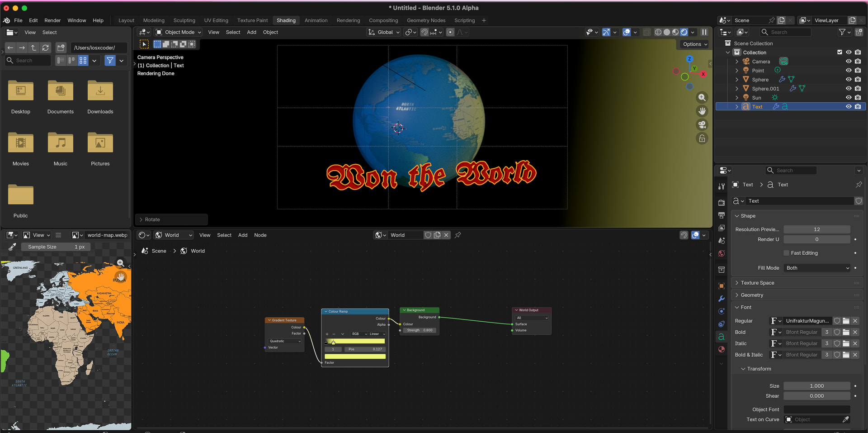Toggle Camera object visibility eye icon
868x433 pixels.
point(849,62)
